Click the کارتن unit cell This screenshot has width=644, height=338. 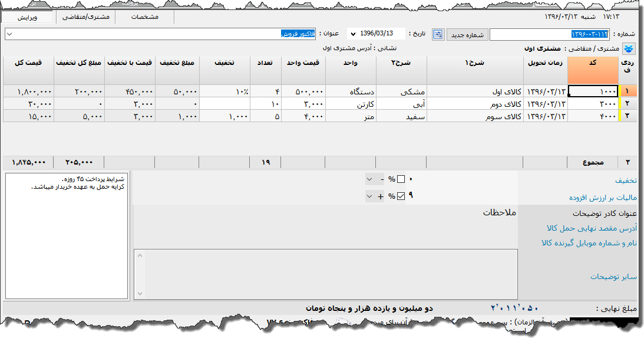351,104
